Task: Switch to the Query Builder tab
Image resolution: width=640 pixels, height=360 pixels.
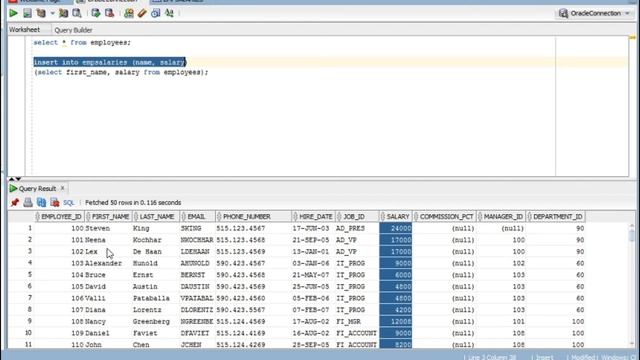Action: 73,30
